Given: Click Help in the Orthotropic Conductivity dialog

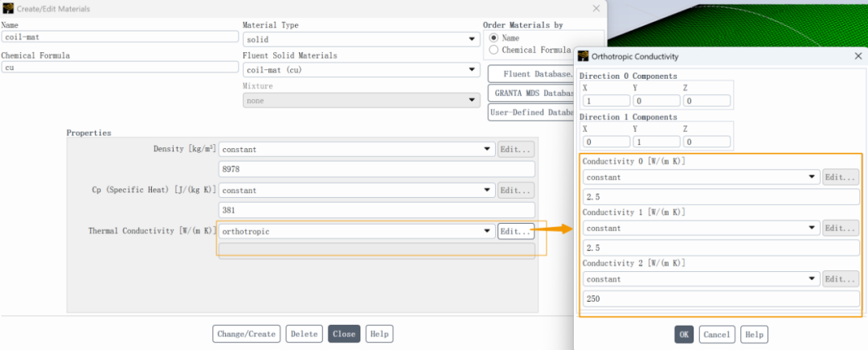Looking at the screenshot, I should [x=755, y=335].
